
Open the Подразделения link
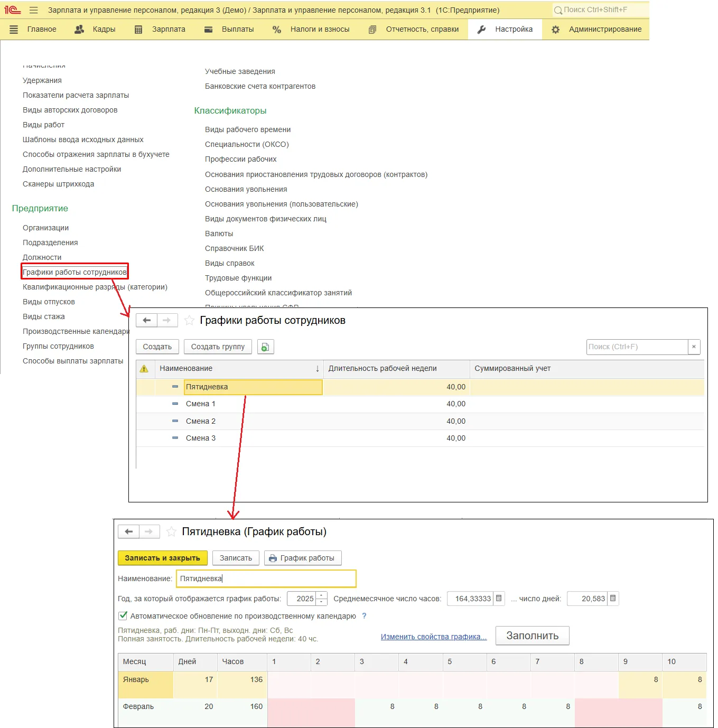coord(50,242)
